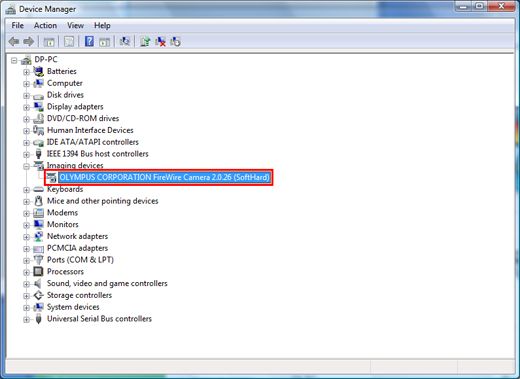Image resolution: width=520 pixels, height=379 pixels.
Task: Click the Olympus camera device icon
Action: [51, 177]
